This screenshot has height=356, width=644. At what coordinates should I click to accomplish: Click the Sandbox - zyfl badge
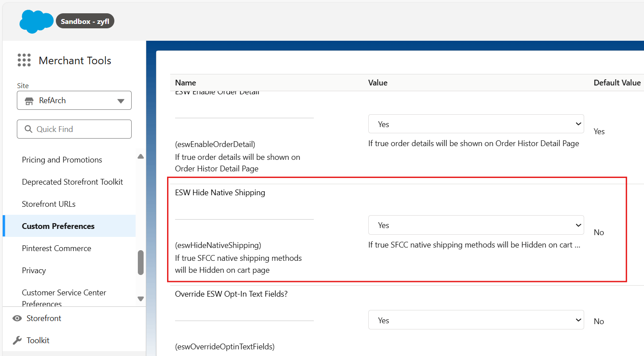(x=85, y=21)
